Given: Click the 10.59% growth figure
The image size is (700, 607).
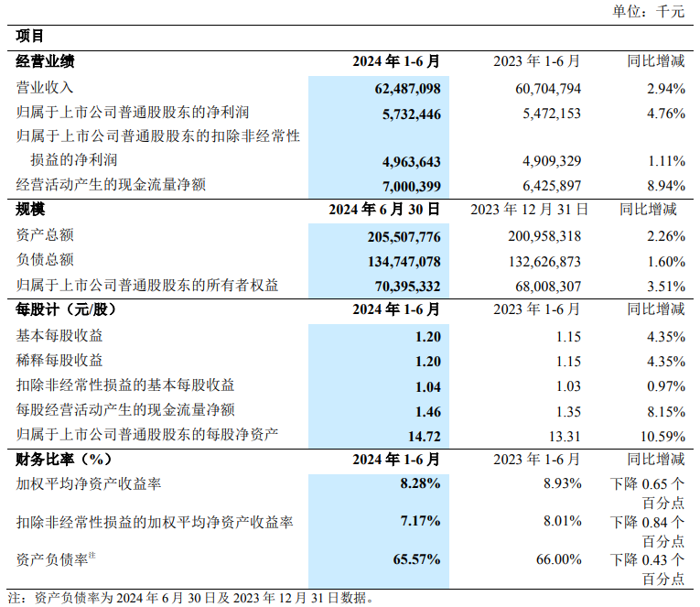Looking at the screenshot, I should [x=662, y=437].
